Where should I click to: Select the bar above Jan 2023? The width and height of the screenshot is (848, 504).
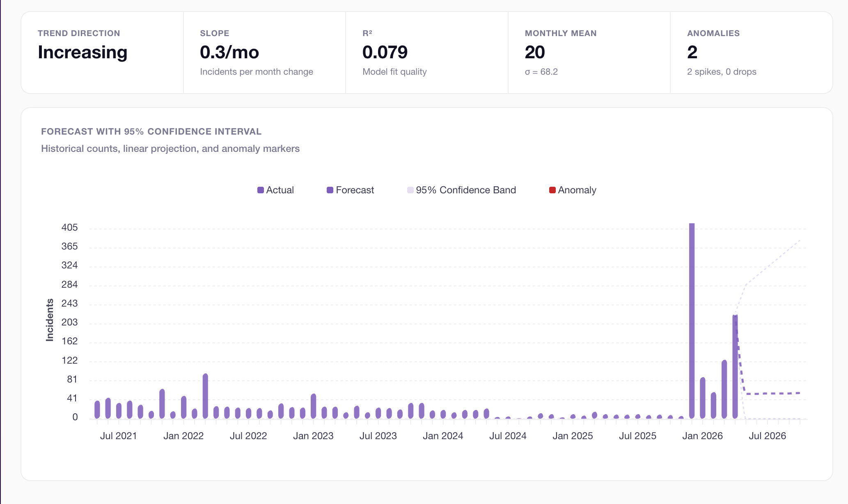coord(314,406)
